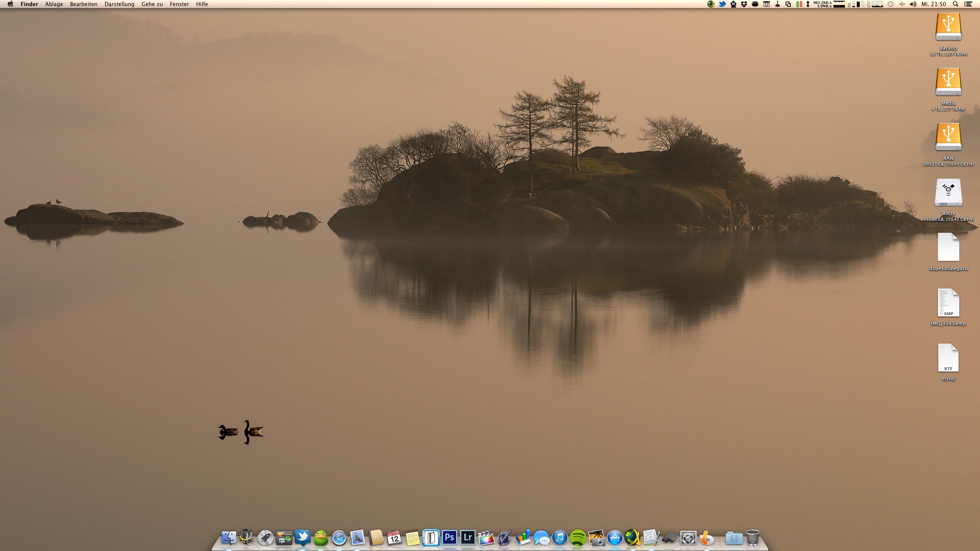This screenshot has height=551, width=980.
Task: Launch Safari from the Dock
Action: (339, 538)
